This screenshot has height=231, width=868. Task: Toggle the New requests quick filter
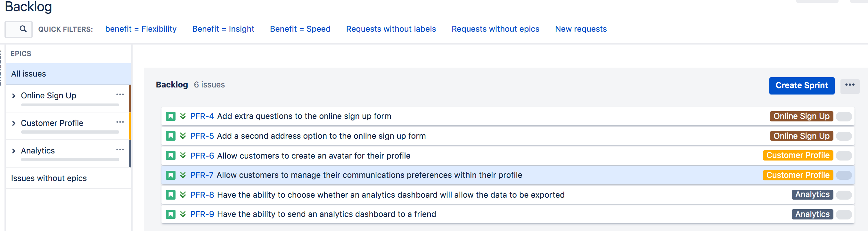581,29
